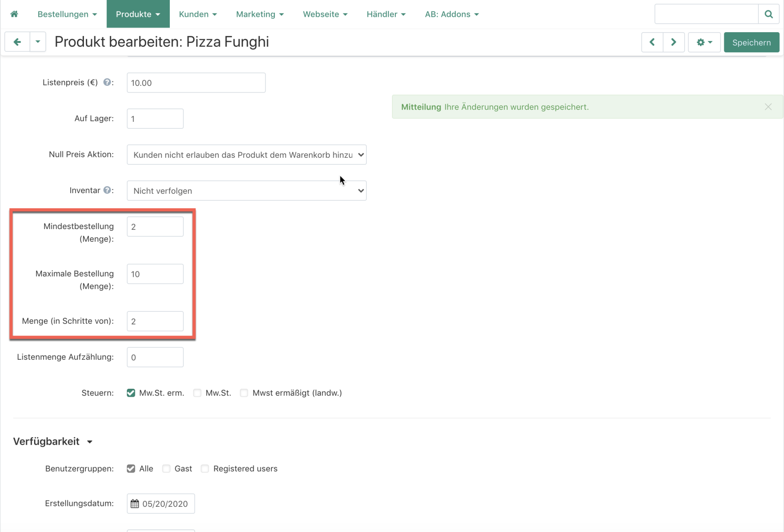Click the Speichern button
This screenshot has height=532, width=784.
[x=751, y=42]
